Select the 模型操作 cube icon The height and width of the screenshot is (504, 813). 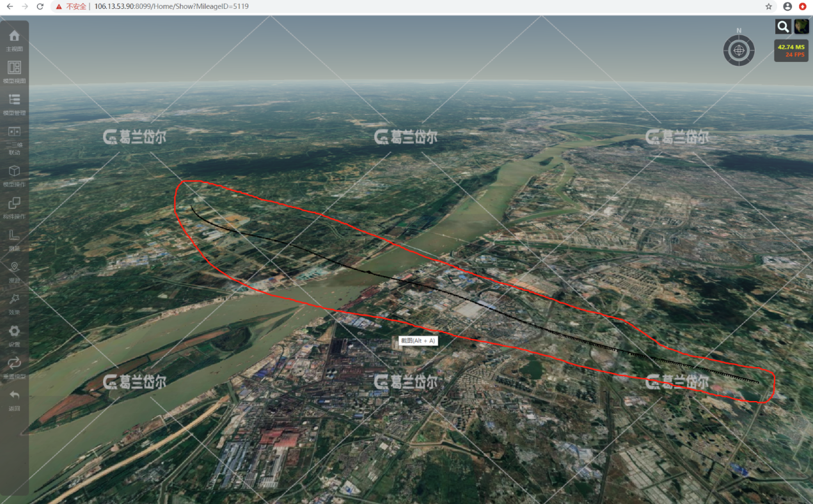click(14, 171)
